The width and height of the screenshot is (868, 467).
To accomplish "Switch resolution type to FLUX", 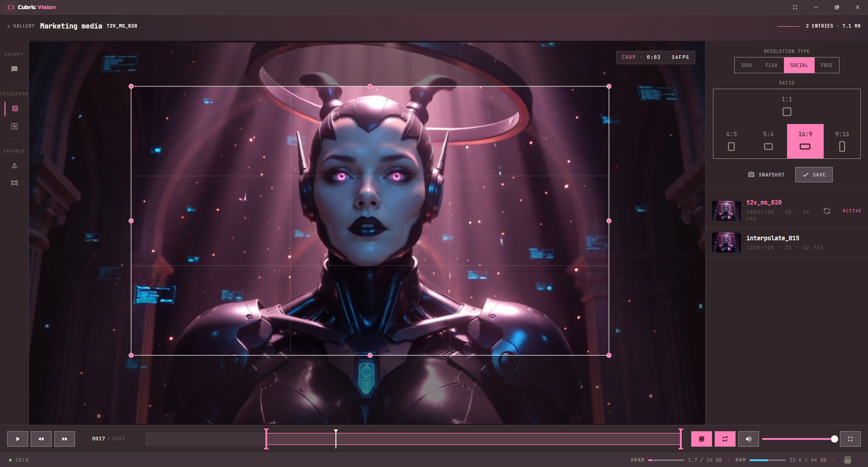I will pyautogui.click(x=772, y=65).
